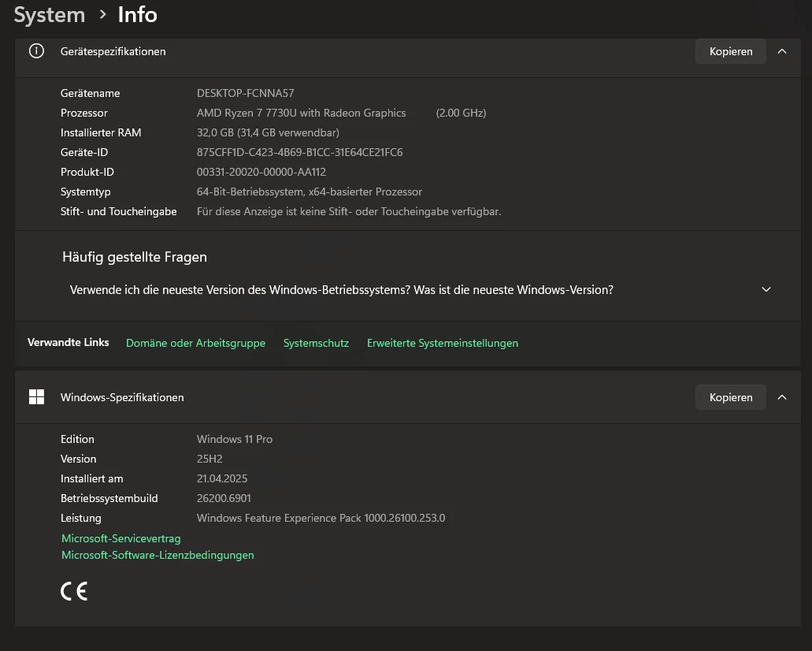812x651 pixels.
Task: Click the Windows-Spezifikationen header label
Action: point(122,397)
